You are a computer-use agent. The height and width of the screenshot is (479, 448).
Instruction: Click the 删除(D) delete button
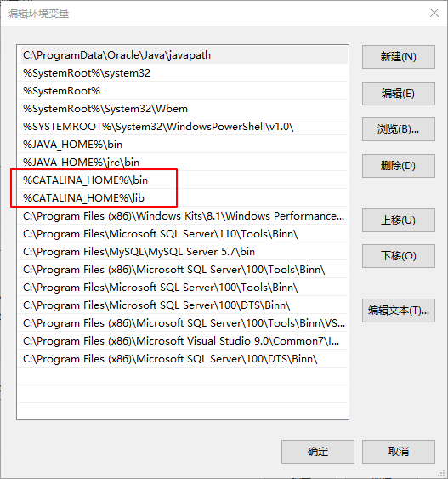click(x=398, y=166)
